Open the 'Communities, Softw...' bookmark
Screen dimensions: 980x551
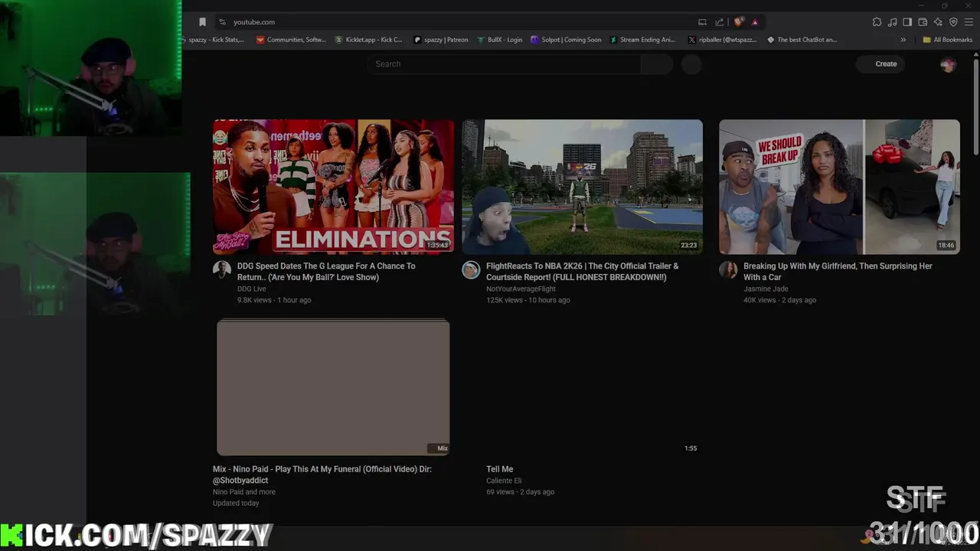click(x=291, y=40)
